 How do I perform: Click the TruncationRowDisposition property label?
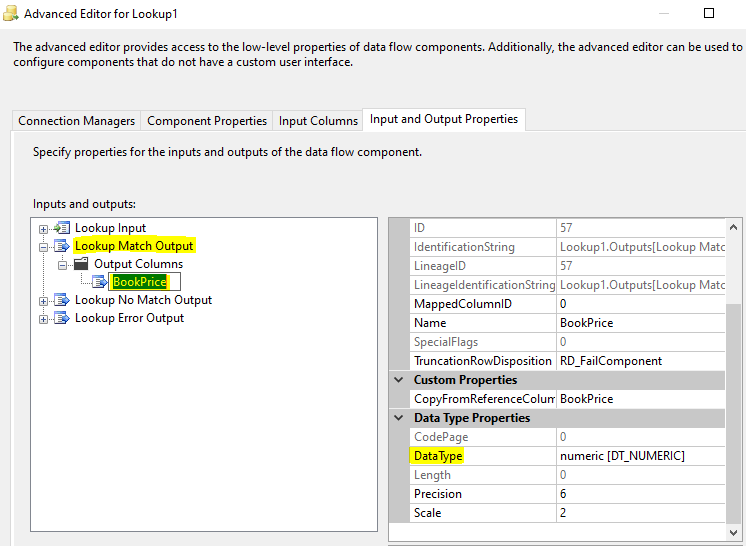tap(482, 361)
